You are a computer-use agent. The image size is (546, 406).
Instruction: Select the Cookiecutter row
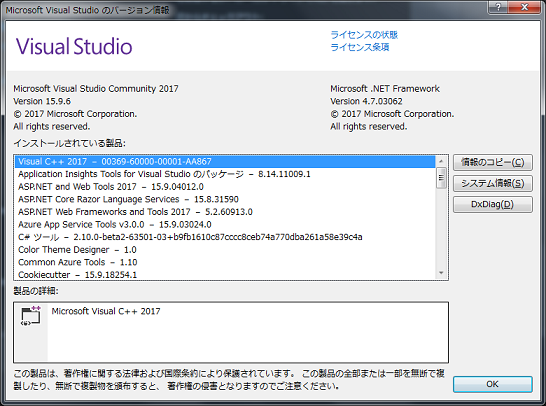(x=225, y=274)
